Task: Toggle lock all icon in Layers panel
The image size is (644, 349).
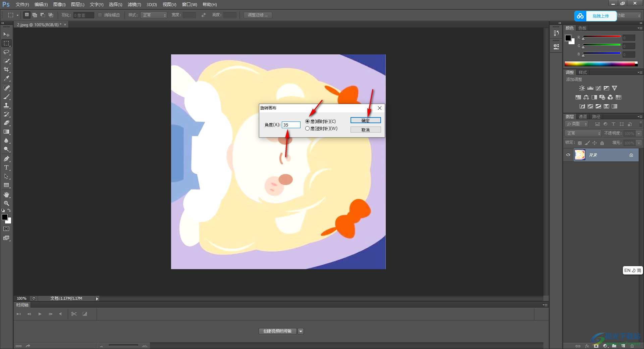Action: click(602, 143)
